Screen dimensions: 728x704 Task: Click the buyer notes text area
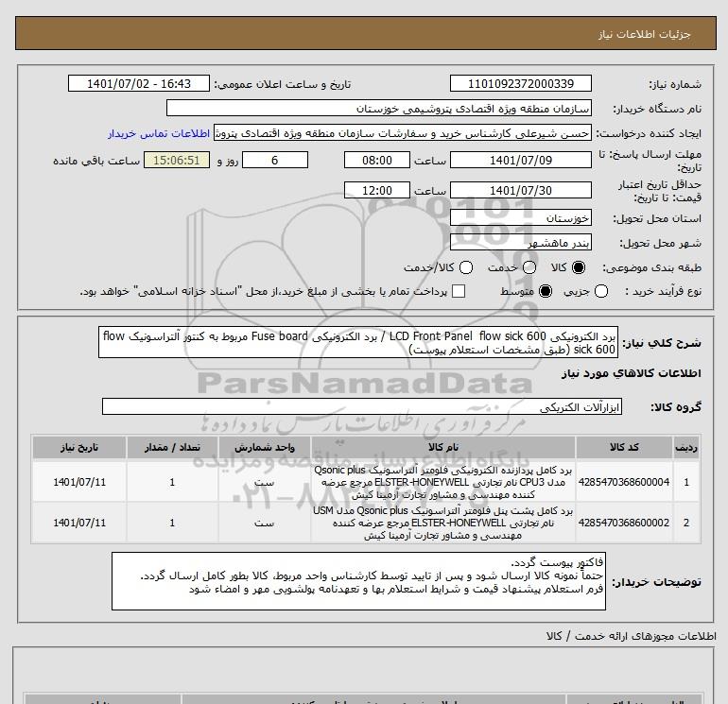click(358, 581)
